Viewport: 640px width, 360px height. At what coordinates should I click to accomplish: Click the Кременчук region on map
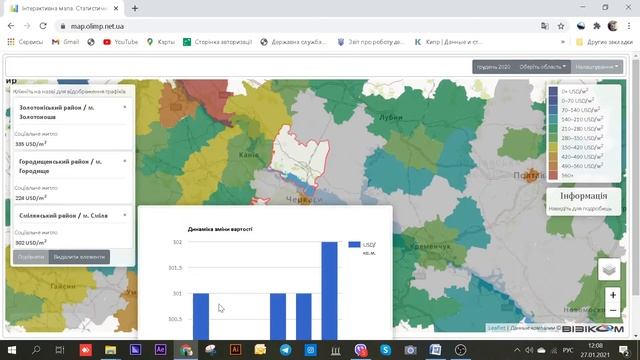430,246
